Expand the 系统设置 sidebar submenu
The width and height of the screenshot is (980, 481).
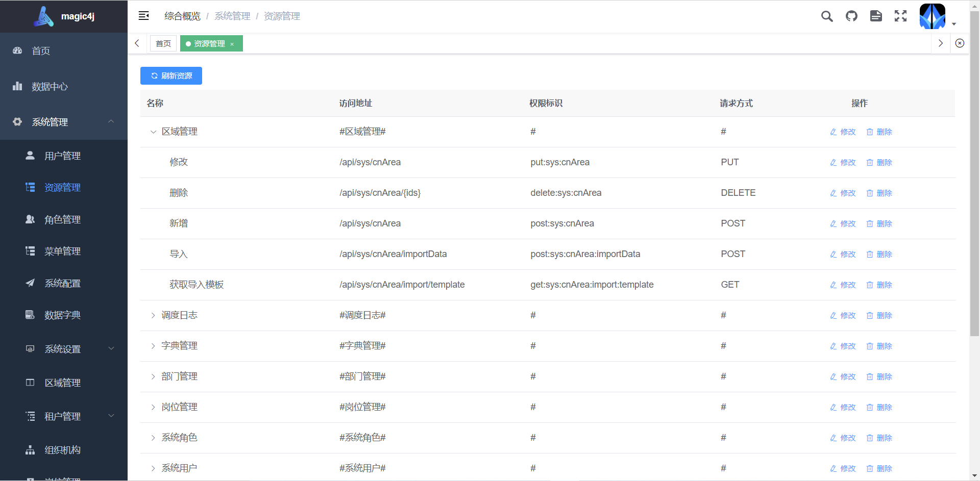(64, 349)
